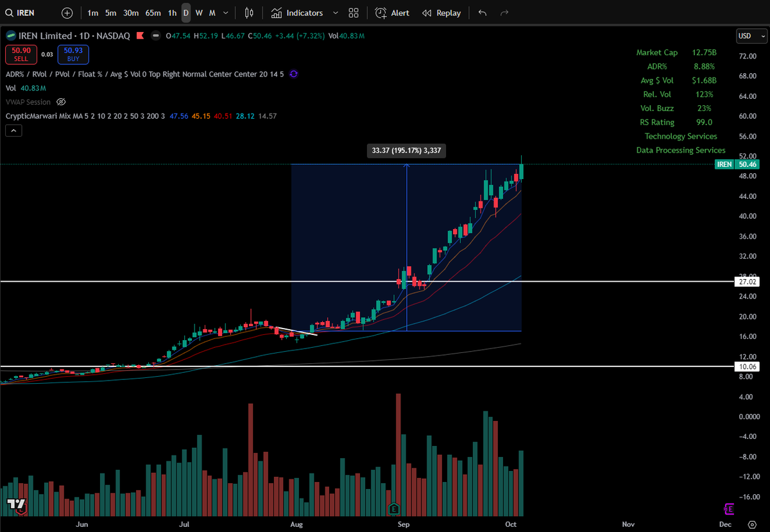Click the Sep label on time axis
Viewport: 770px width, 532px height.
(404, 524)
